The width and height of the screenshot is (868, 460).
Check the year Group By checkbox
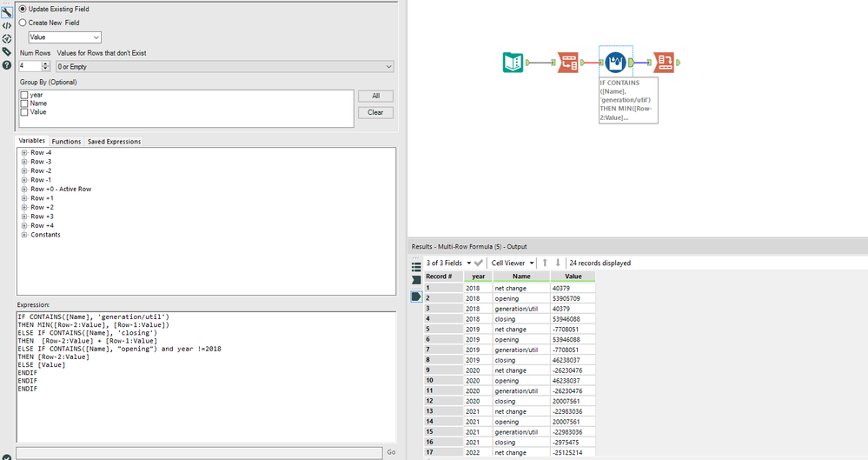tap(24, 96)
